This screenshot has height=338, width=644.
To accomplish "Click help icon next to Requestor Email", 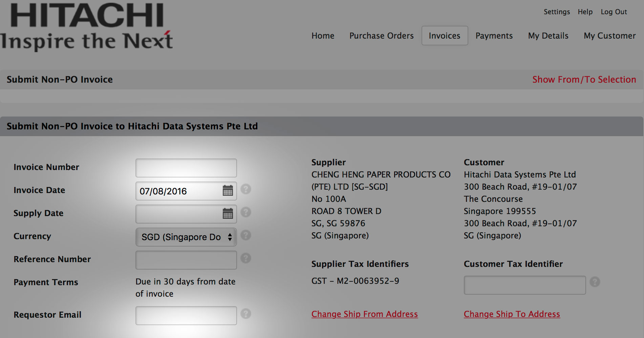I will [246, 314].
